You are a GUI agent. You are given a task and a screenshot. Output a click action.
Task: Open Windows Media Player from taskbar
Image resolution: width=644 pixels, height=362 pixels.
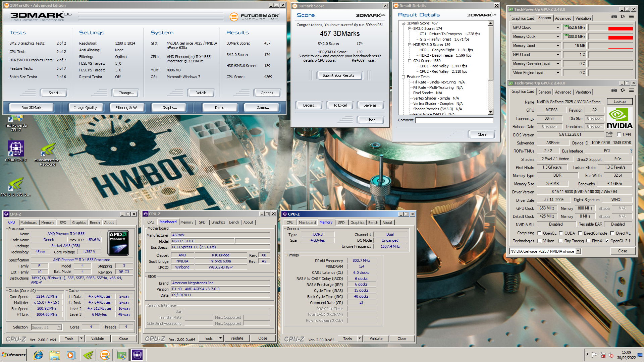(71, 355)
